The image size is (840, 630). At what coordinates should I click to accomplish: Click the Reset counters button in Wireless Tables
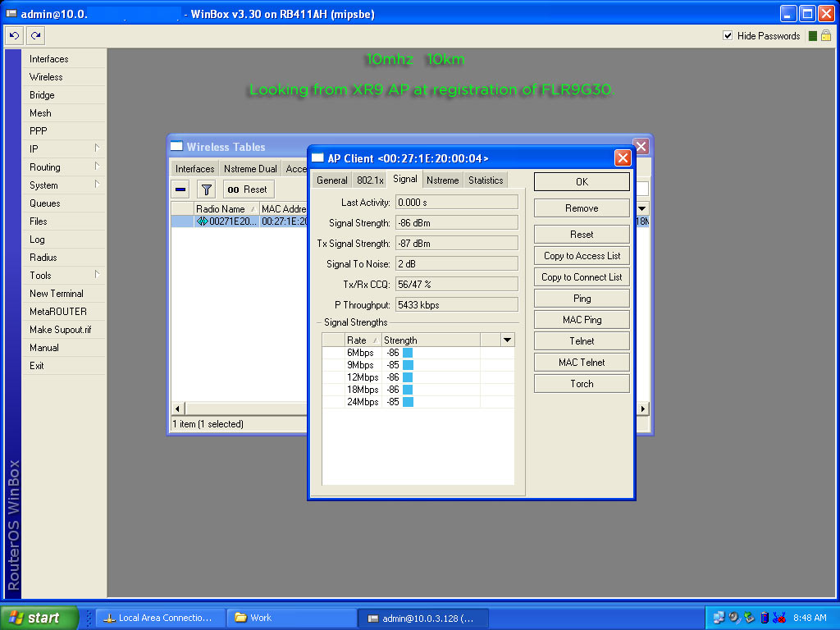(248, 189)
